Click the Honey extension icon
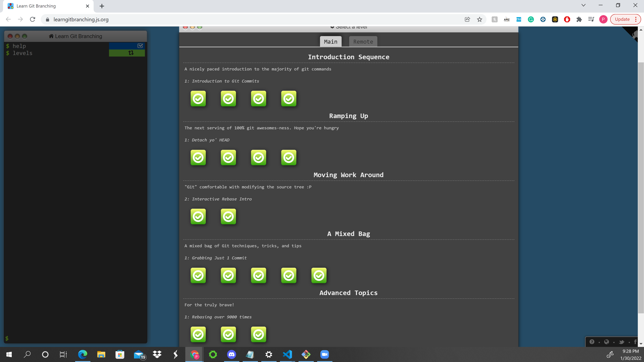 coord(495,19)
